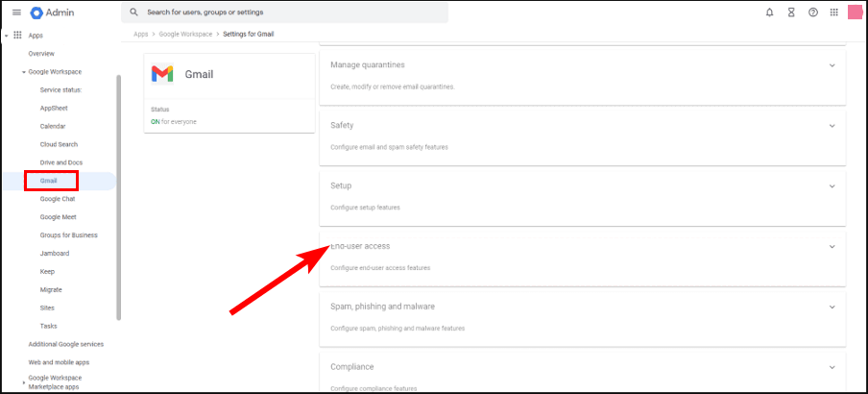Click the Gmail envelope logo
The image size is (868, 394).
pos(162,74)
